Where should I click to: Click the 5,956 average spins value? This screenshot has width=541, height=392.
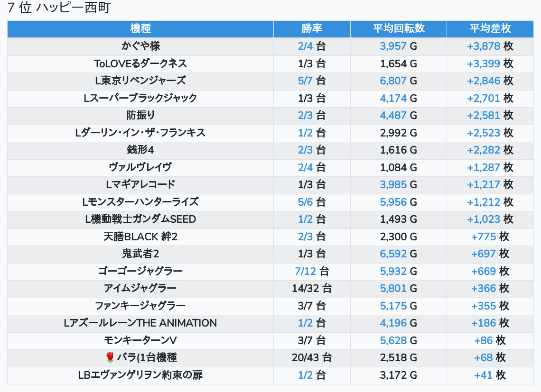(393, 202)
